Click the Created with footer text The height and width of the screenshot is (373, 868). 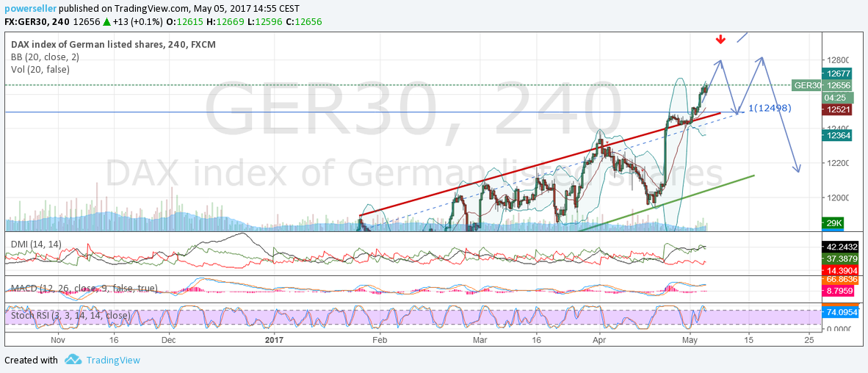click(x=31, y=361)
